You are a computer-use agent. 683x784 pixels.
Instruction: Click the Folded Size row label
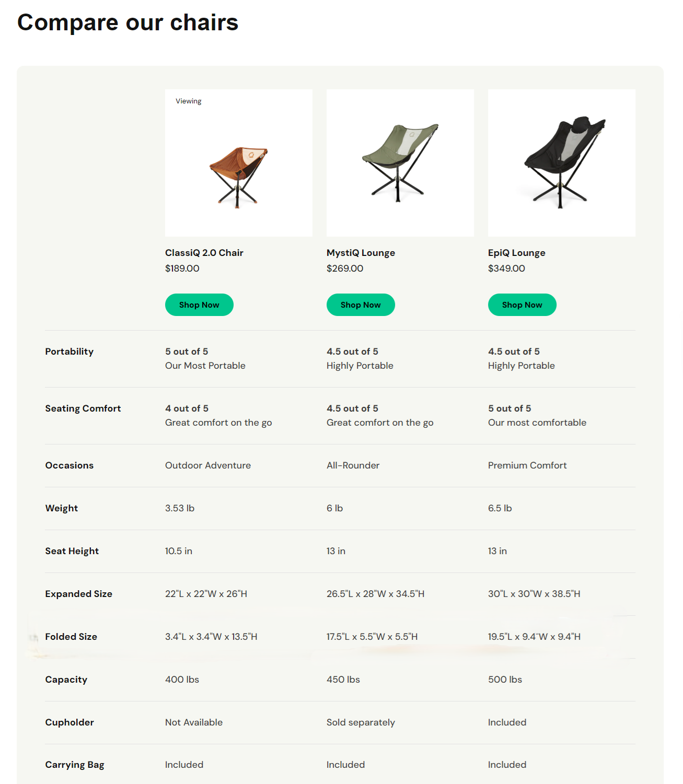coord(71,637)
